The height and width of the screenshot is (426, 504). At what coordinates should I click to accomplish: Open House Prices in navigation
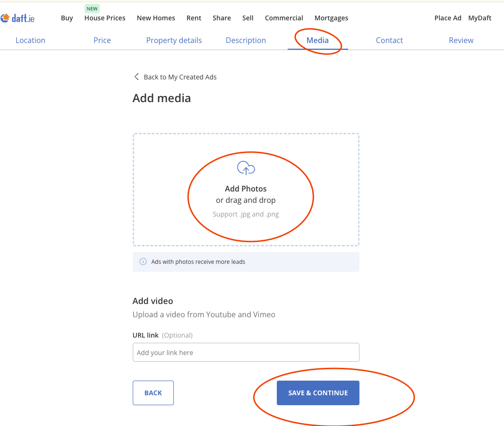(105, 18)
